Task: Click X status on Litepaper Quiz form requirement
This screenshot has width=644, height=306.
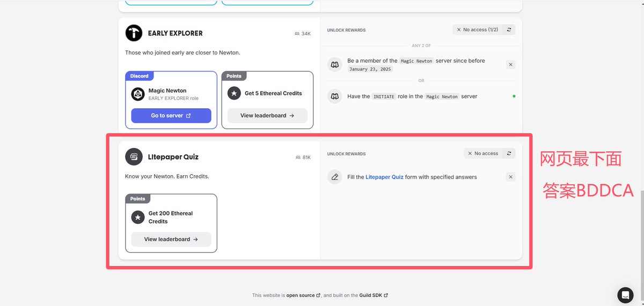Action: 510,177
